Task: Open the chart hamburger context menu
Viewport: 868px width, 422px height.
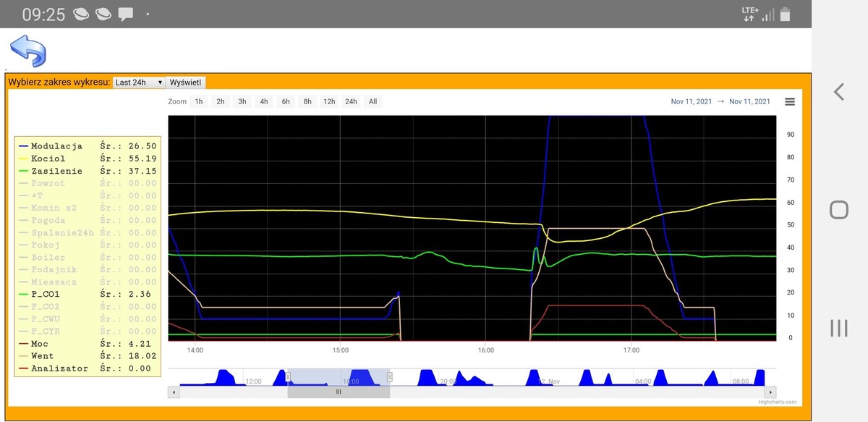Action: (790, 102)
